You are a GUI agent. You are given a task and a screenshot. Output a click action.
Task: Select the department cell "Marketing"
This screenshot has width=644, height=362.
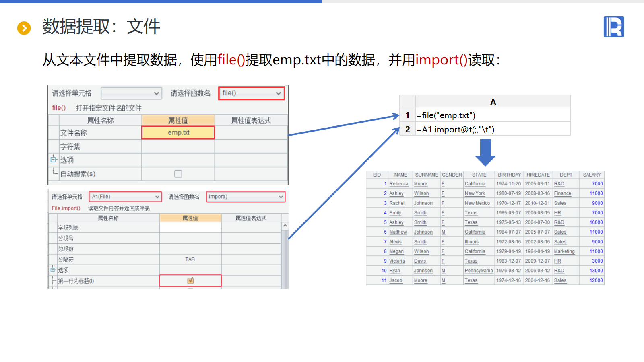coord(566,251)
